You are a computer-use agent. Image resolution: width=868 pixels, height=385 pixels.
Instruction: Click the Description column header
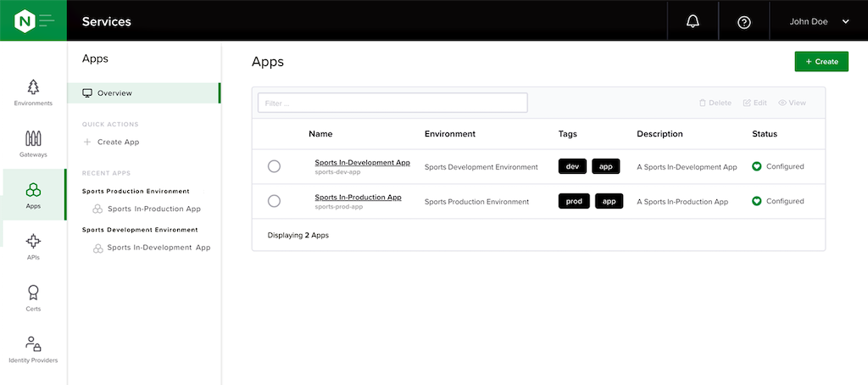(x=659, y=134)
